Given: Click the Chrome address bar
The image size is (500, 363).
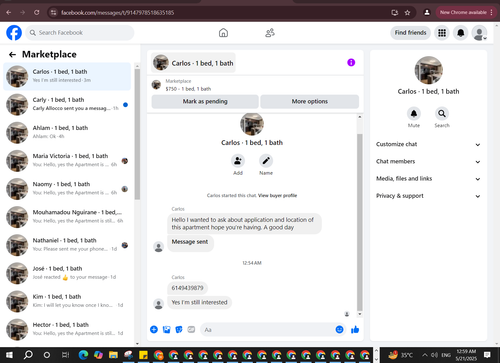Looking at the screenshot, I should tap(220, 13).
